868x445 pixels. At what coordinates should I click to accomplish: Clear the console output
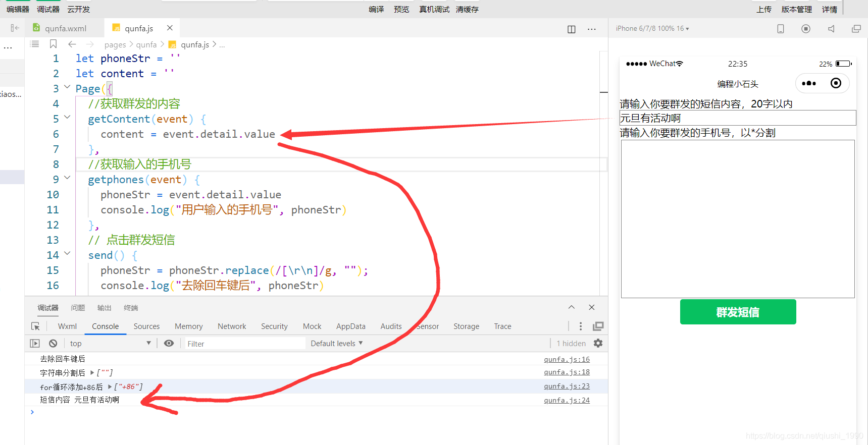tap(53, 344)
